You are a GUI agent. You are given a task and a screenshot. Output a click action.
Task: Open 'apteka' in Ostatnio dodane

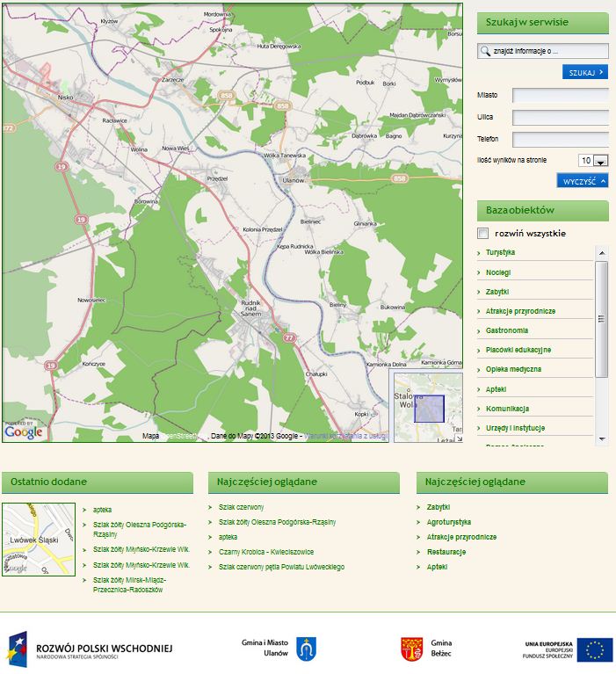[102, 510]
